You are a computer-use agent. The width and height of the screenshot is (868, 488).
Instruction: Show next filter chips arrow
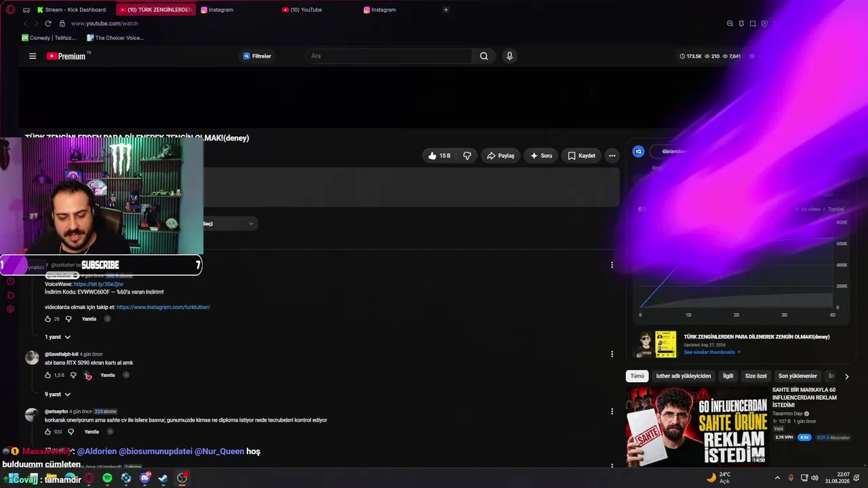pyautogui.click(x=846, y=376)
